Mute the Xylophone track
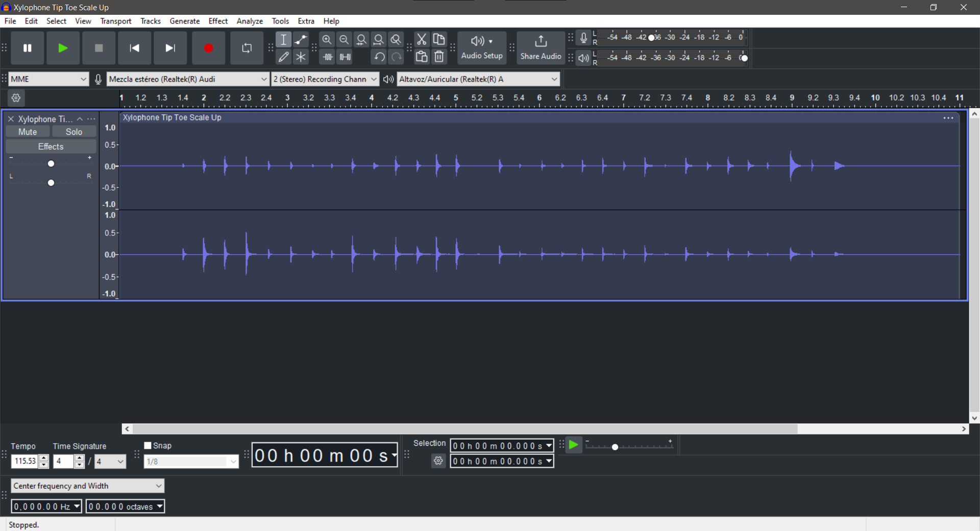The image size is (980, 531). click(x=28, y=132)
